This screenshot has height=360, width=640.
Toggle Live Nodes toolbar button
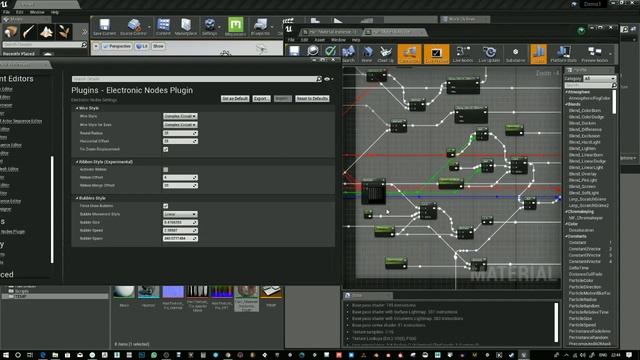pos(463,54)
